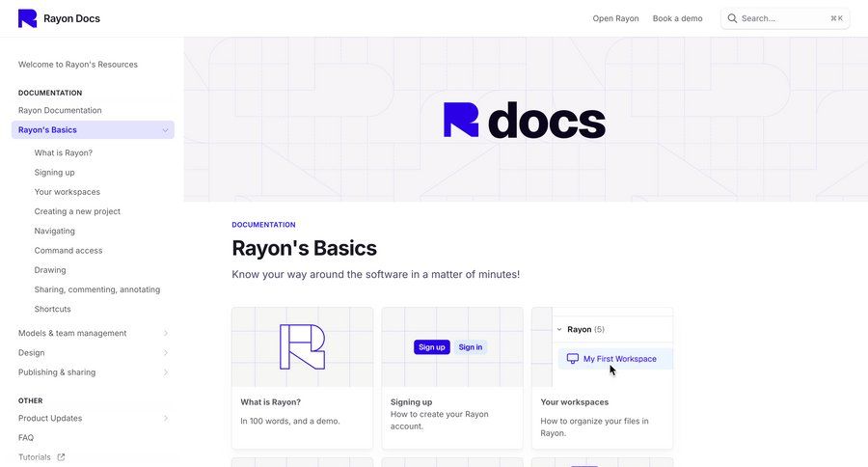The image size is (868, 467).
Task: Click the ⌘K shortcut hint in search
Action: (x=836, y=18)
